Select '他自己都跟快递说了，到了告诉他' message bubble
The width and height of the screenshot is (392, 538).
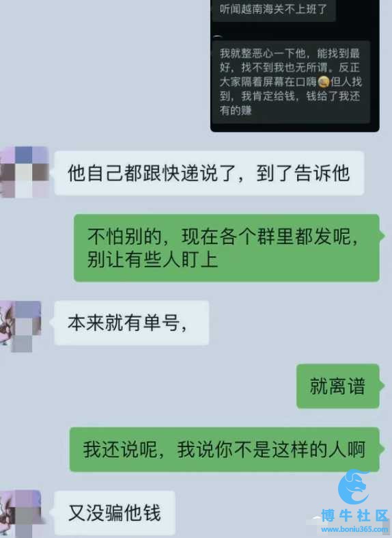210,173
